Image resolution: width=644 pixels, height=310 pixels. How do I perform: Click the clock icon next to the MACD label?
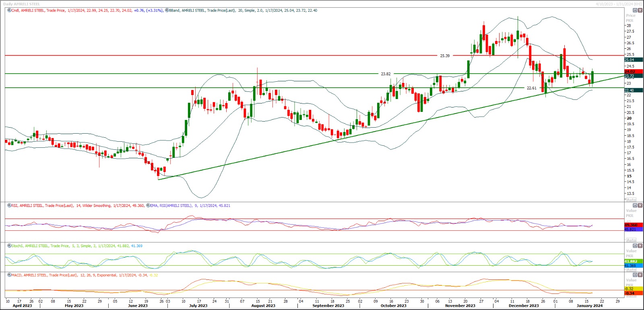tap(9, 275)
